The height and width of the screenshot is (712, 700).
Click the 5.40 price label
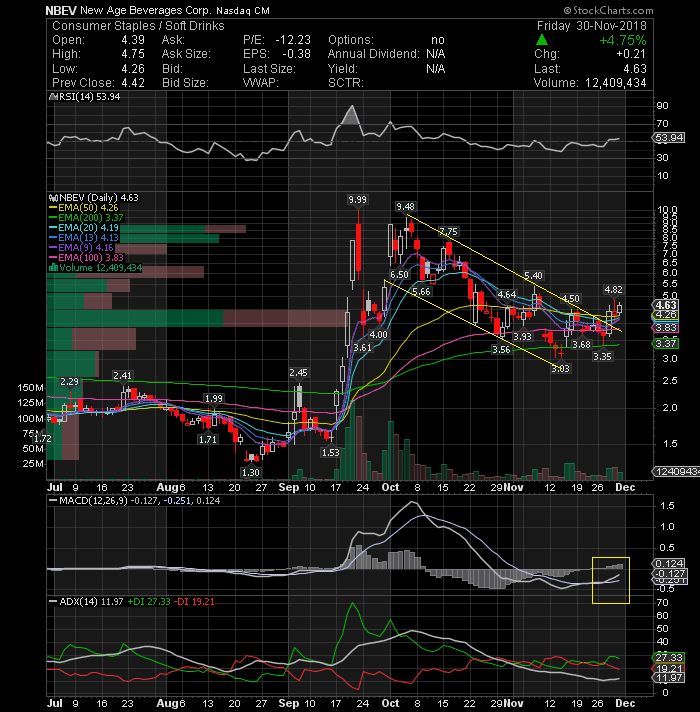533,276
